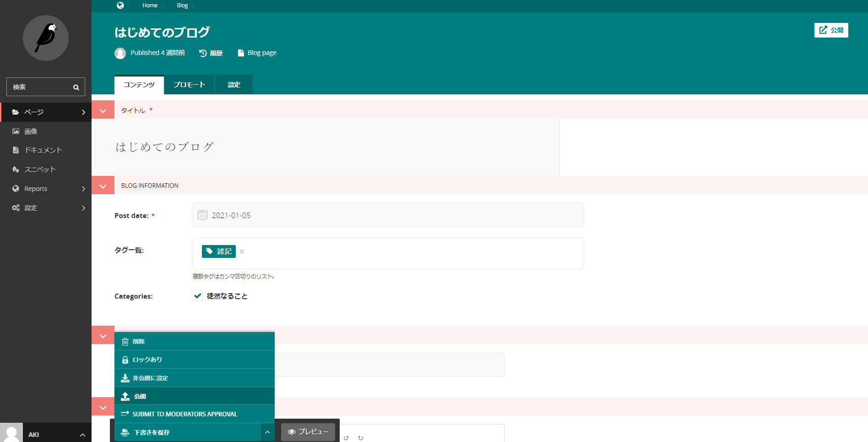Open the ドキュメント documents section
Screen dimensions: 868x442
(x=46, y=150)
